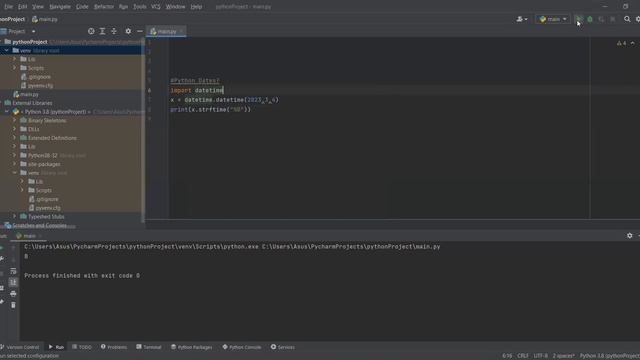Screen dimensions: 640x360
Task: Toggle scroll to end in the Run console
Action: tap(13, 282)
